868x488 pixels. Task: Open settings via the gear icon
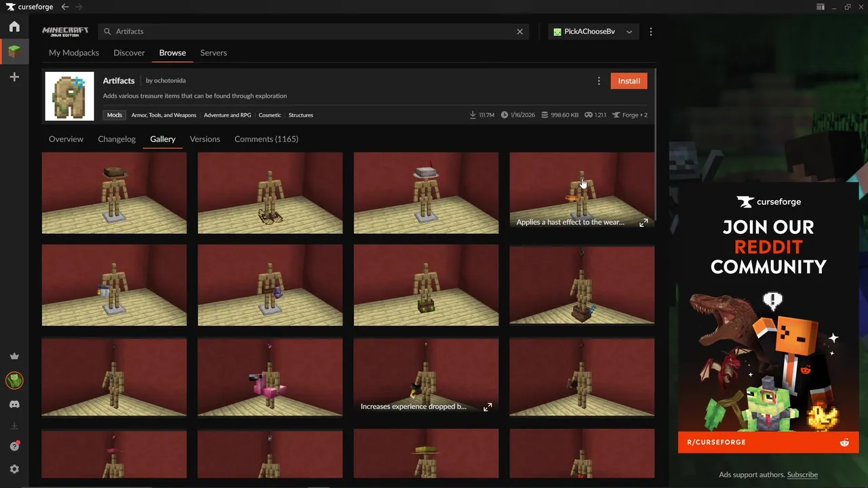coord(14,469)
